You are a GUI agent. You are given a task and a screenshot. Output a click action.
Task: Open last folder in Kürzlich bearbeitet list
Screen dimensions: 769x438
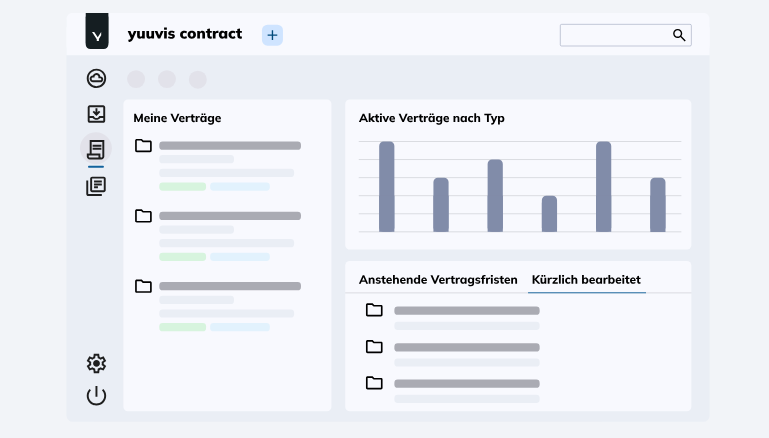[374, 382]
